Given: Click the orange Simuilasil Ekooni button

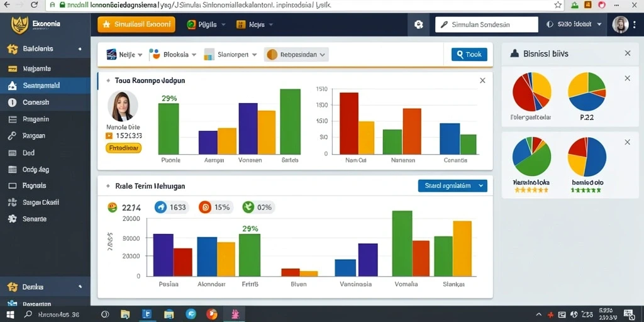Looking at the screenshot, I should pyautogui.click(x=136, y=25).
